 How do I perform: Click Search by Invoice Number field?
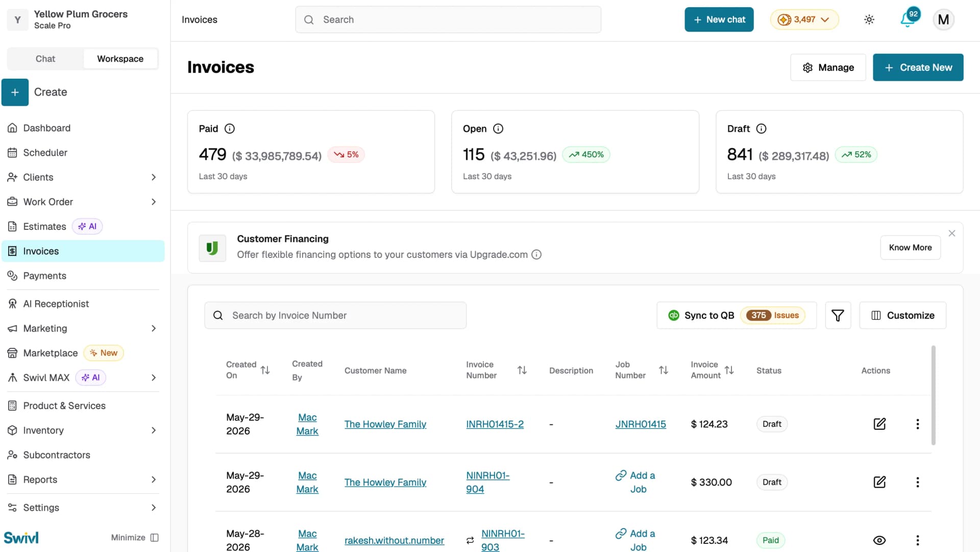(335, 316)
